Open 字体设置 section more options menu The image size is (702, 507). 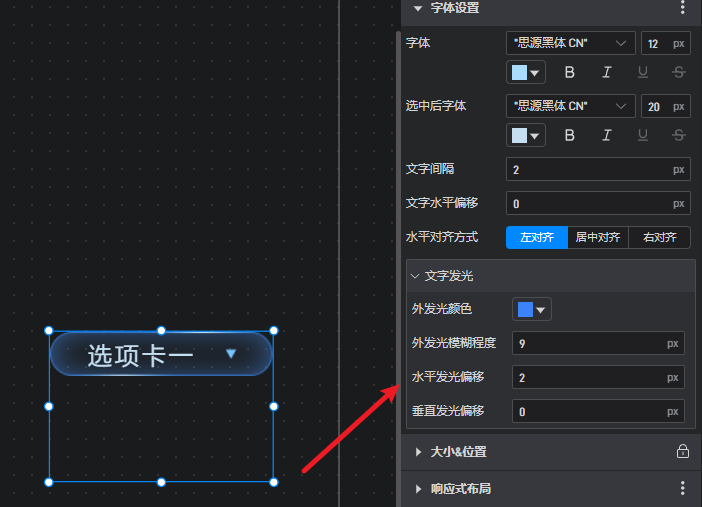[682, 7]
